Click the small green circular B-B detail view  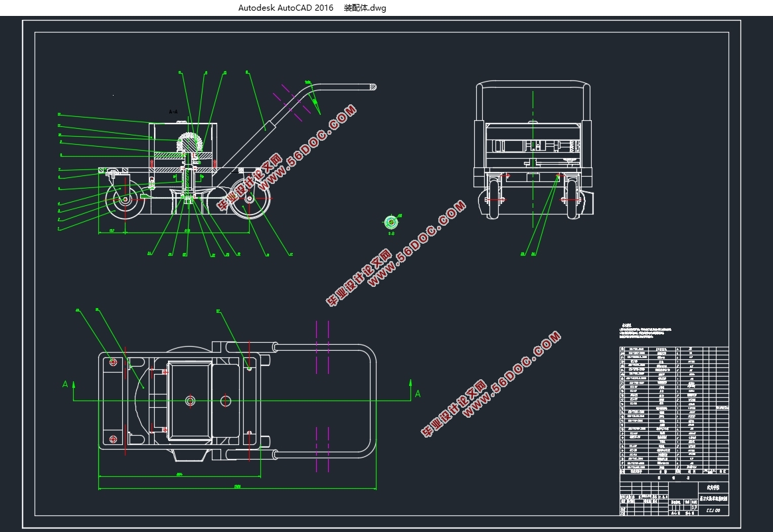[391, 222]
